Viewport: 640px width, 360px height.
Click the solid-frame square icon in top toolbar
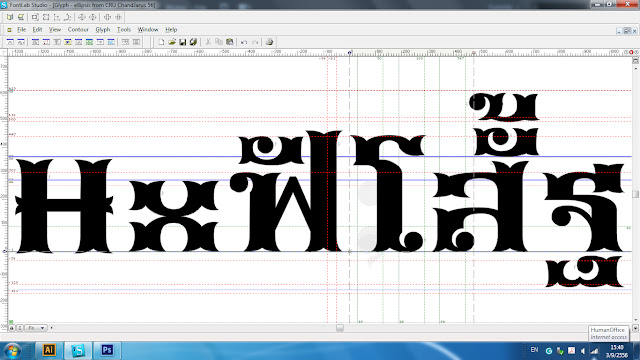(x=35, y=17)
